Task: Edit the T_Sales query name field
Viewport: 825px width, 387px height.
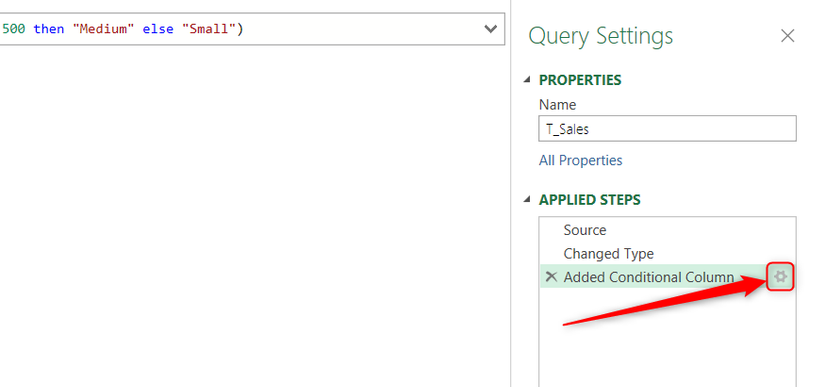Action: [x=667, y=129]
